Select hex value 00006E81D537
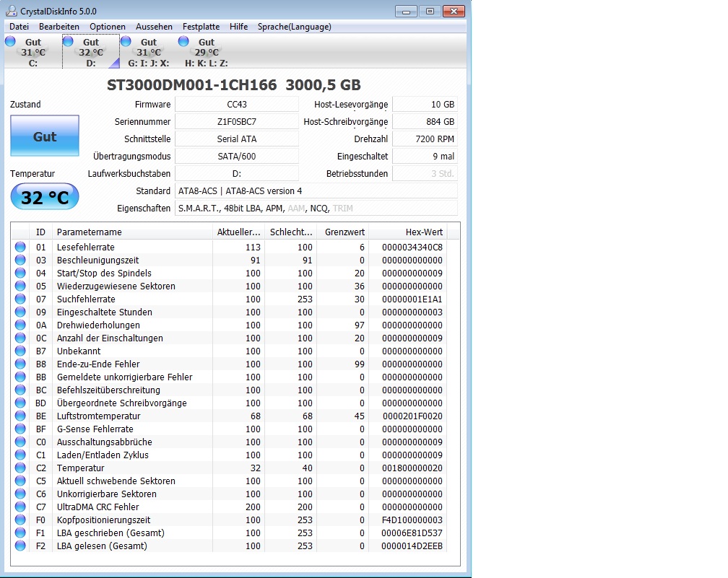The width and height of the screenshot is (728, 578). coord(412,533)
